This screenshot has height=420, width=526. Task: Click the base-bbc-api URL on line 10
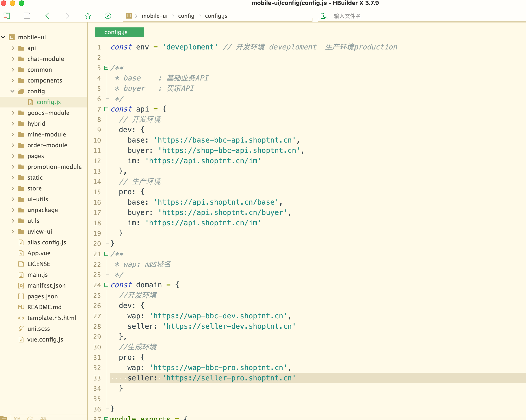[225, 140]
